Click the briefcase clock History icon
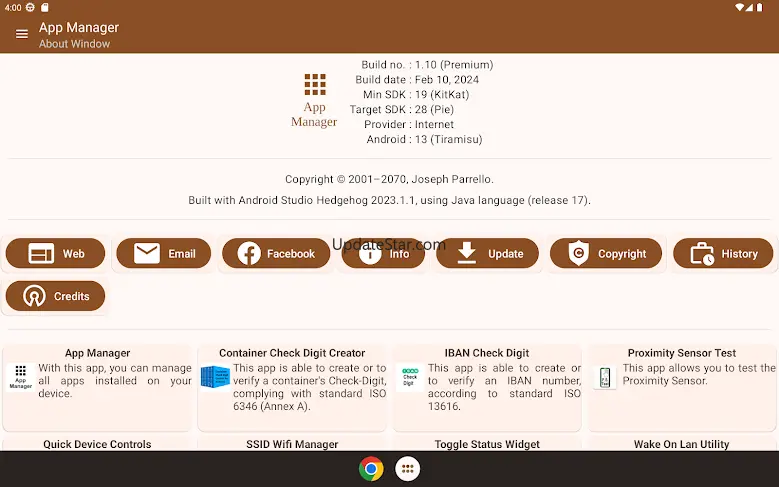Viewport: 779px width, 487px height. (702, 254)
